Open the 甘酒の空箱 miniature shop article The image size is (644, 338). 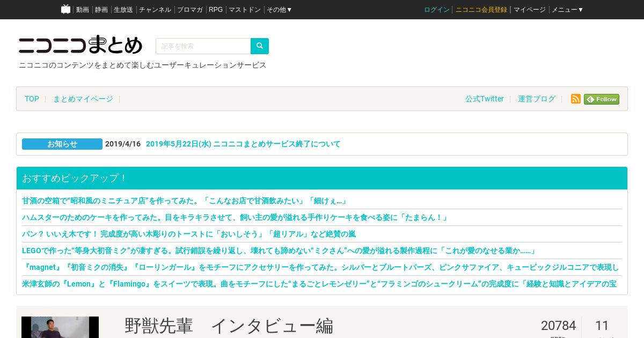[x=185, y=201]
